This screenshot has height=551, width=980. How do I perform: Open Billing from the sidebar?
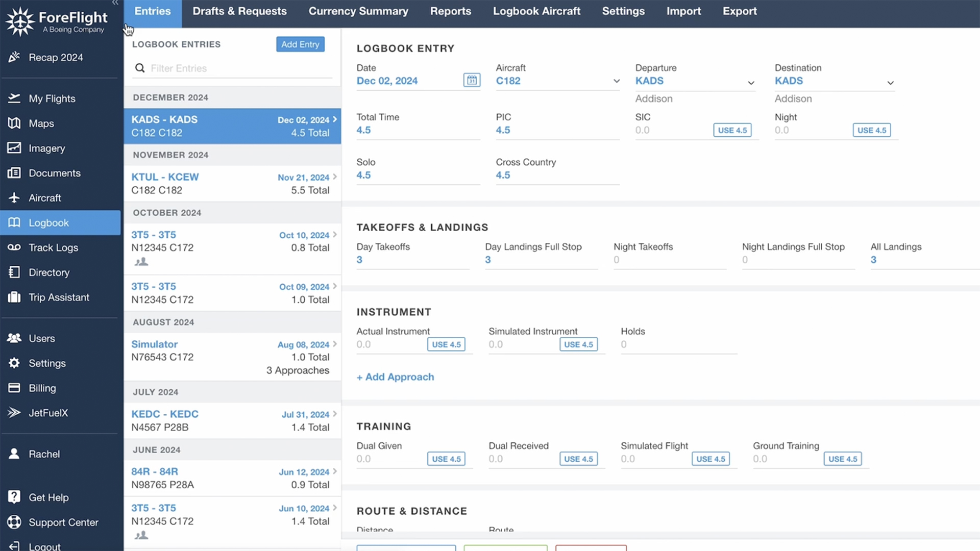pos(42,388)
